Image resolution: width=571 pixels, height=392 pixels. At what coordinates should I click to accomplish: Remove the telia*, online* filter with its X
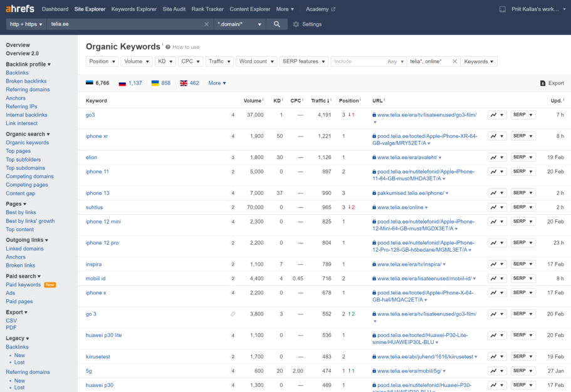(455, 61)
